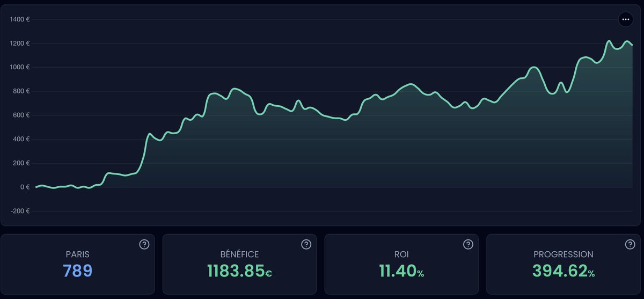Click the profit curve's final point at right end
This screenshot has height=299, width=644.
pyautogui.click(x=632, y=45)
